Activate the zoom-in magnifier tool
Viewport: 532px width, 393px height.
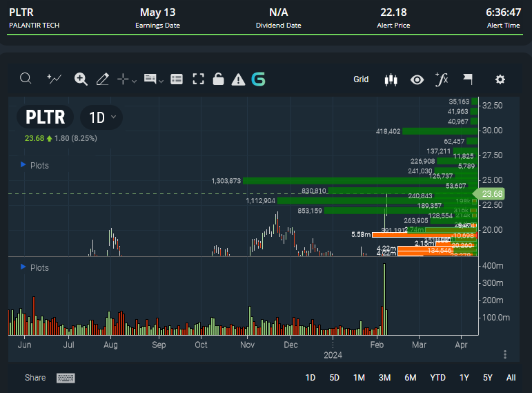[x=81, y=79]
